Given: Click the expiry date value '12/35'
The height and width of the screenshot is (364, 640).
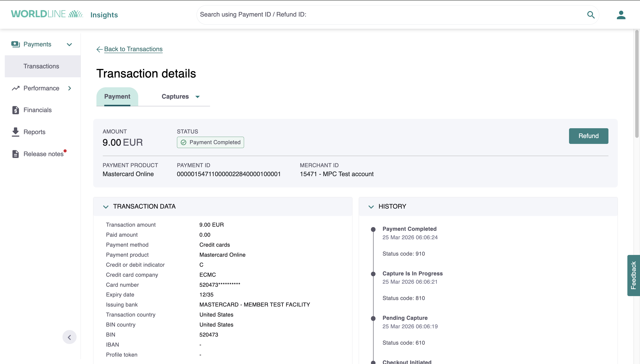Looking at the screenshot, I should (x=206, y=295).
